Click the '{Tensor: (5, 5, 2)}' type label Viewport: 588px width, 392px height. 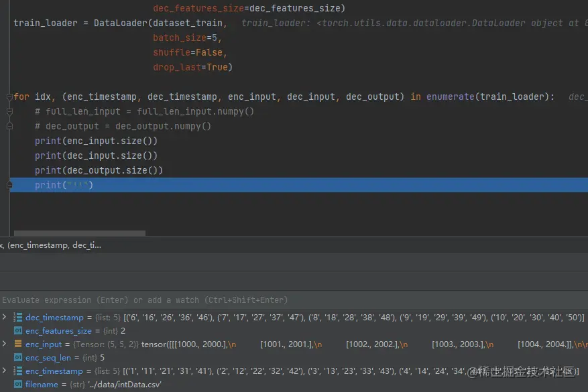point(106,344)
